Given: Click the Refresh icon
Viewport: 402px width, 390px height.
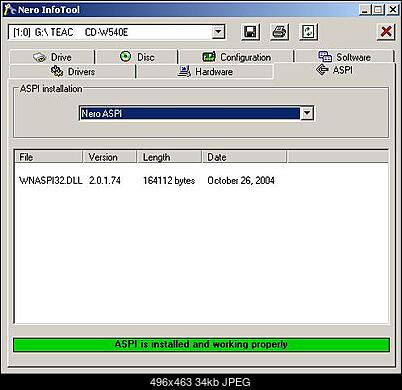Looking at the screenshot, I should tap(308, 32).
